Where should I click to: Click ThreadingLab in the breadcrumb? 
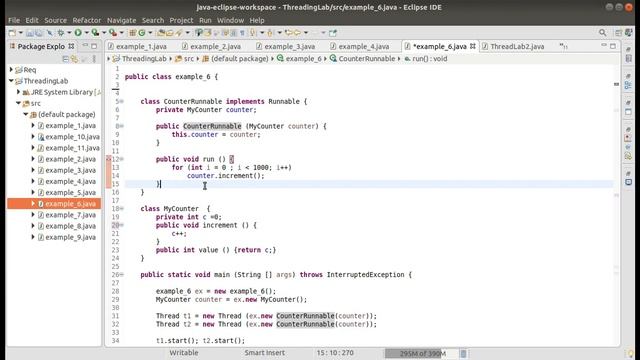tap(144, 59)
